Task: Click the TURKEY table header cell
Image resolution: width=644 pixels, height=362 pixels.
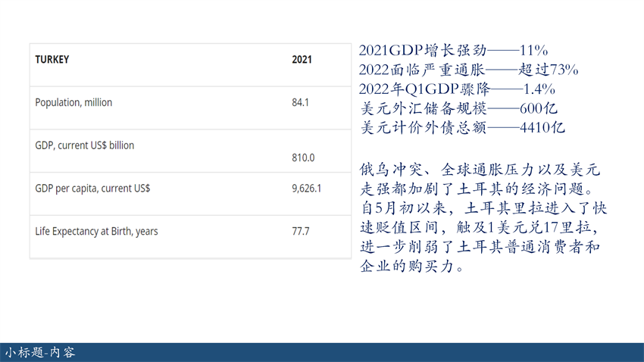Action: 52,60
